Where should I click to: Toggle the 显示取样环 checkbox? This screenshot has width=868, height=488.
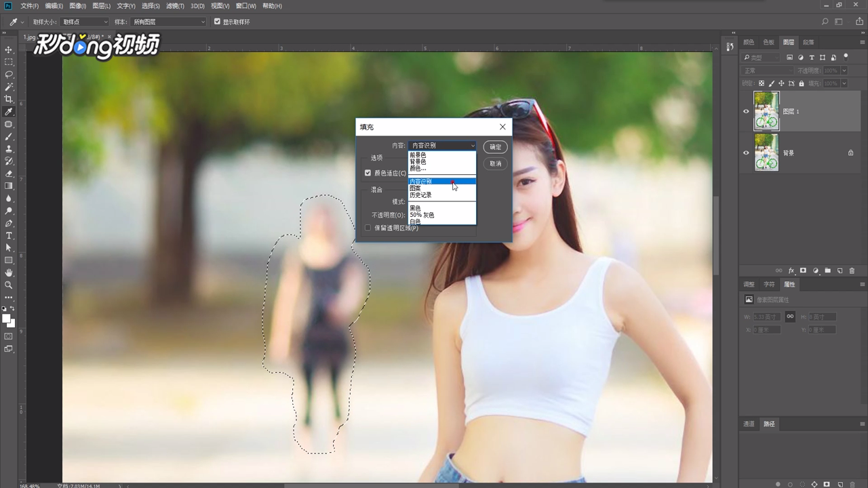click(217, 22)
